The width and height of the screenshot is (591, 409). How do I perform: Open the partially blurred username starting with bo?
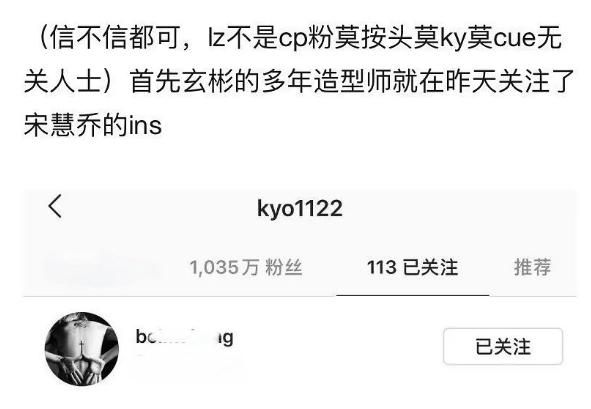(x=185, y=337)
